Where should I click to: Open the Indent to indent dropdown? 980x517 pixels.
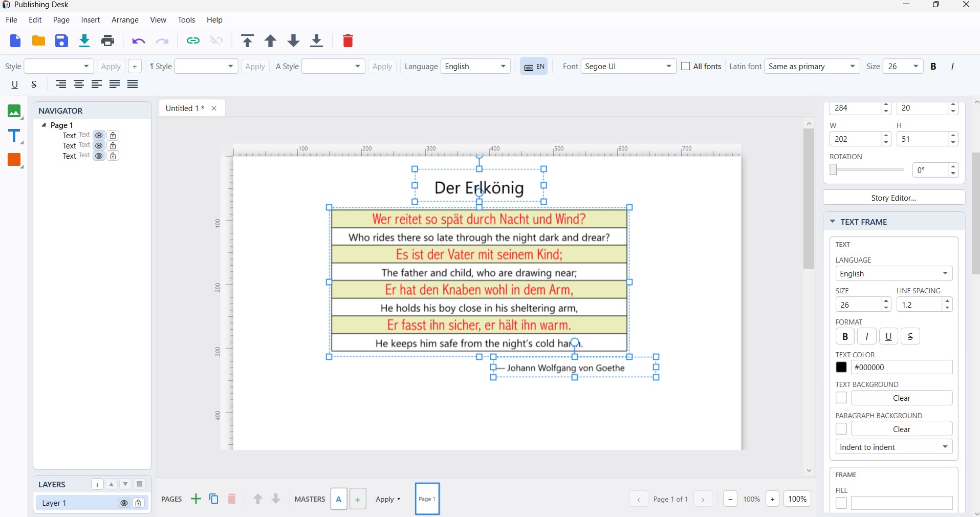tap(894, 447)
